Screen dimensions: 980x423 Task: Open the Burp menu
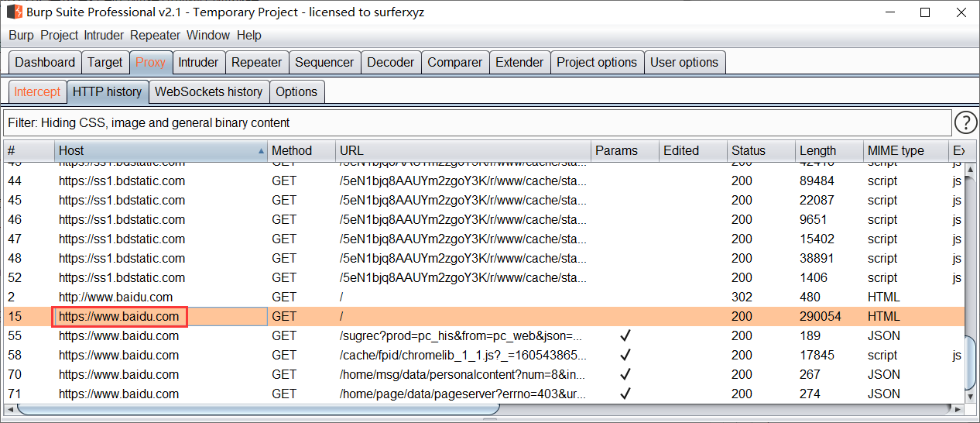pos(22,35)
